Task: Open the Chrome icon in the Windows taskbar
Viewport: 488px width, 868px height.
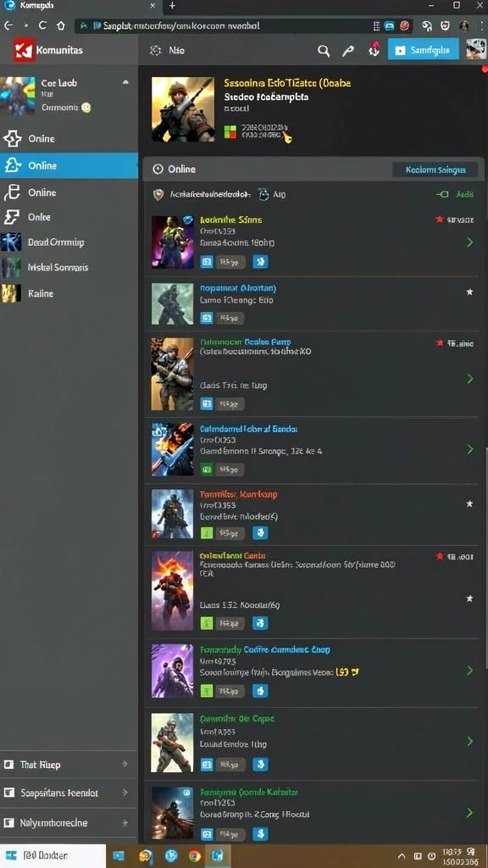Action: pos(194,856)
